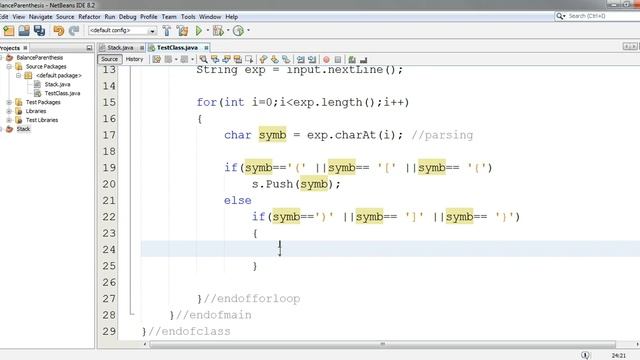Open the Navigate menu
Viewport: 640px width, 360px height.
click(40, 17)
